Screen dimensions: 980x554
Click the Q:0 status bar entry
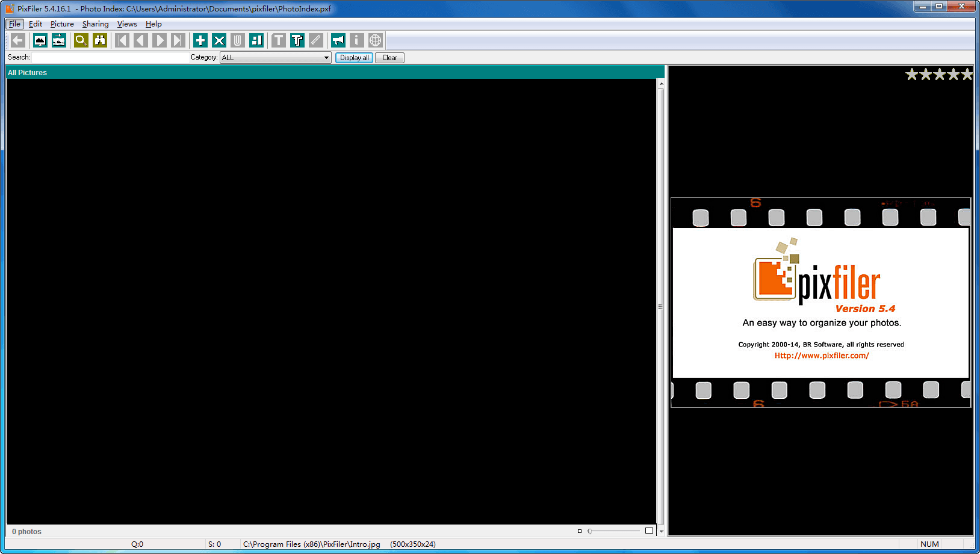137,544
